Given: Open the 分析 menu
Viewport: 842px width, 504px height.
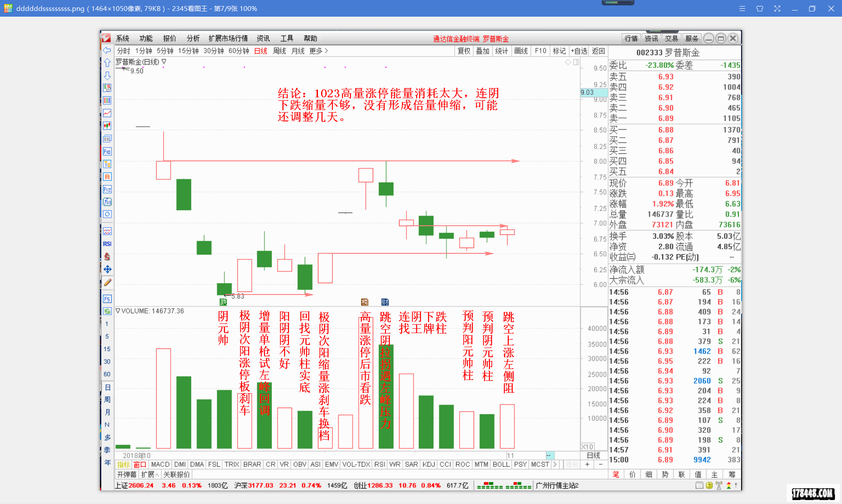Looking at the screenshot, I should pyautogui.click(x=193, y=39).
